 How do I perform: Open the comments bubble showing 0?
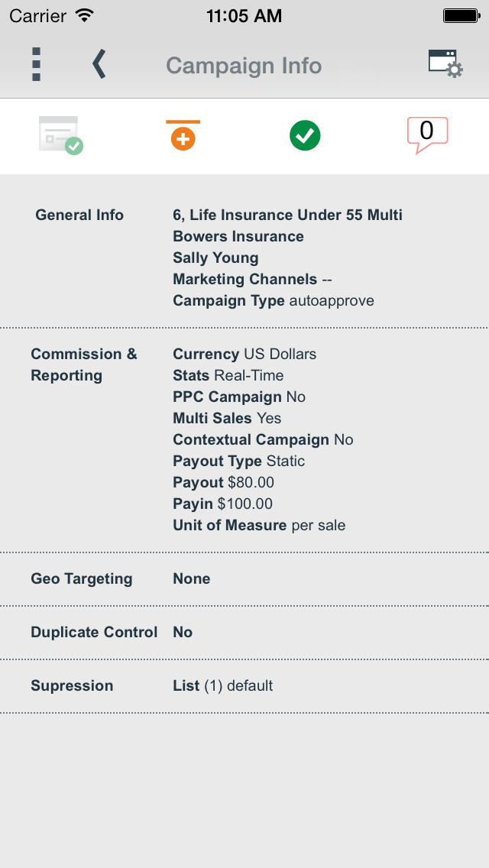pos(427,134)
